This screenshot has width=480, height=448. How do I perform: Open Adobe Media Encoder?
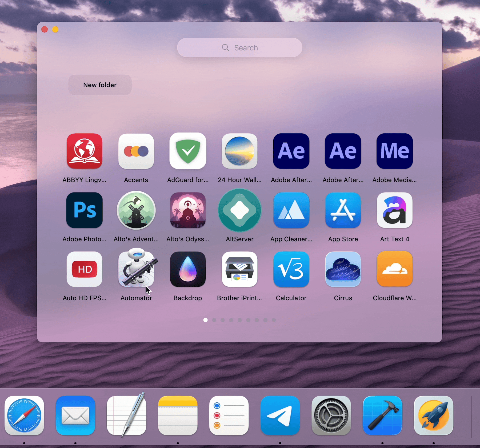(x=394, y=151)
